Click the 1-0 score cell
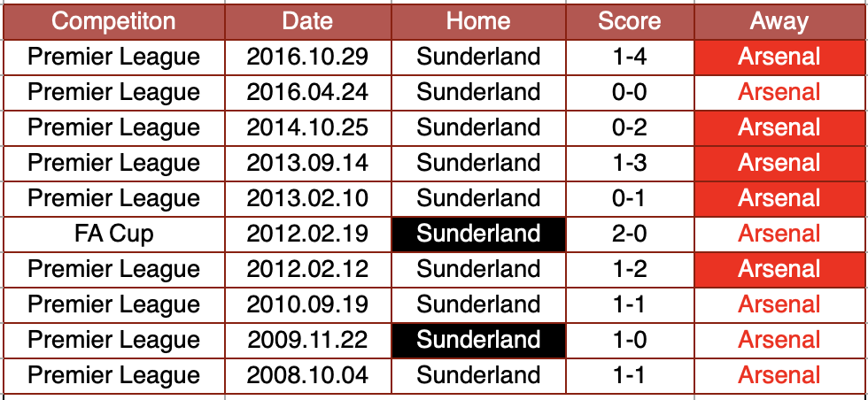Viewport: 868px width, 400px height. pyautogui.click(x=629, y=340)
